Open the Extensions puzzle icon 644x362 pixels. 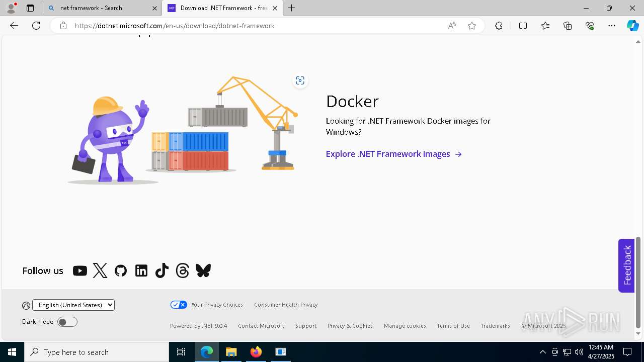499,26
